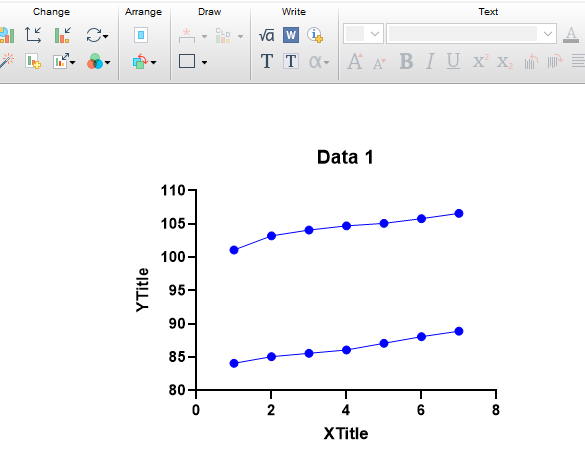The height and width of the screenshot is (467, 585).
Task: Click the graph title Data 1
Action: tap(345, 157)
